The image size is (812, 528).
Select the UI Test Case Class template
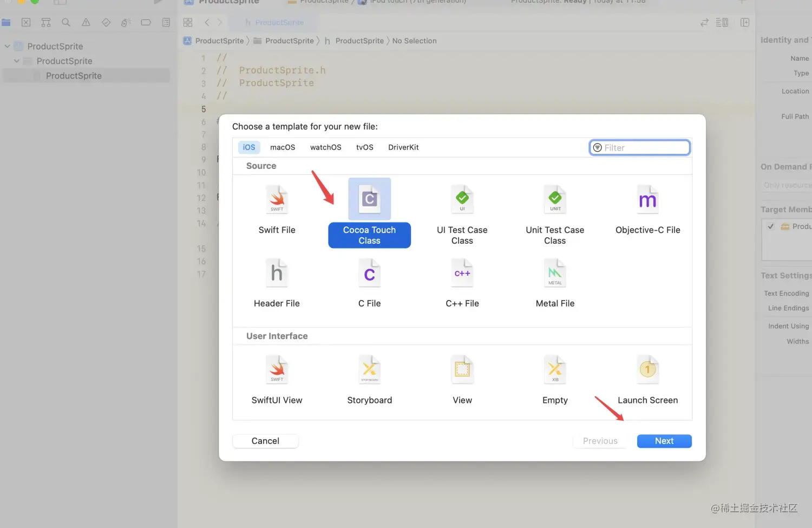pos(462,215)
